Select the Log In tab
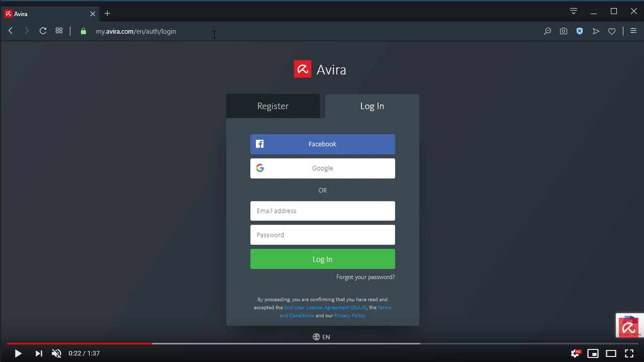The width and height of the screenshot is (644, 362). click(372, 106)
